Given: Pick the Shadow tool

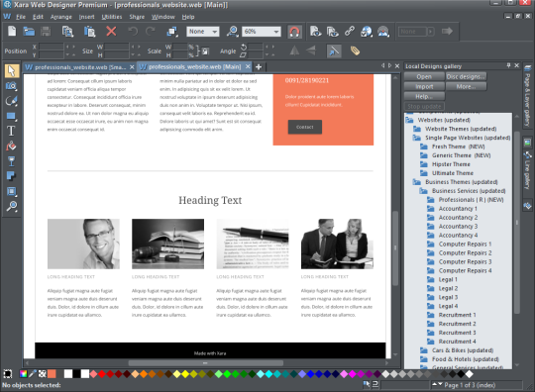Looking at the screenshot, I should (11, 176).
